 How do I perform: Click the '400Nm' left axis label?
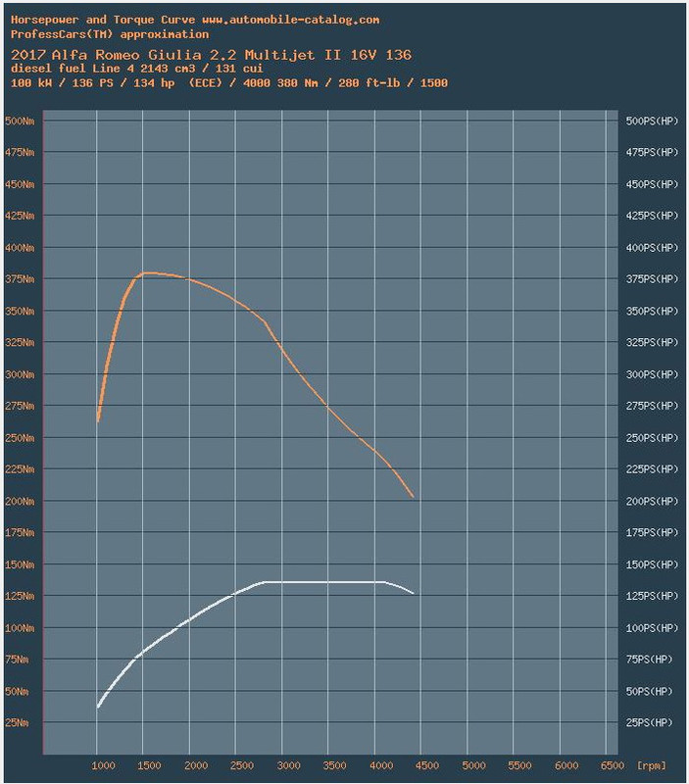point(20,248)
